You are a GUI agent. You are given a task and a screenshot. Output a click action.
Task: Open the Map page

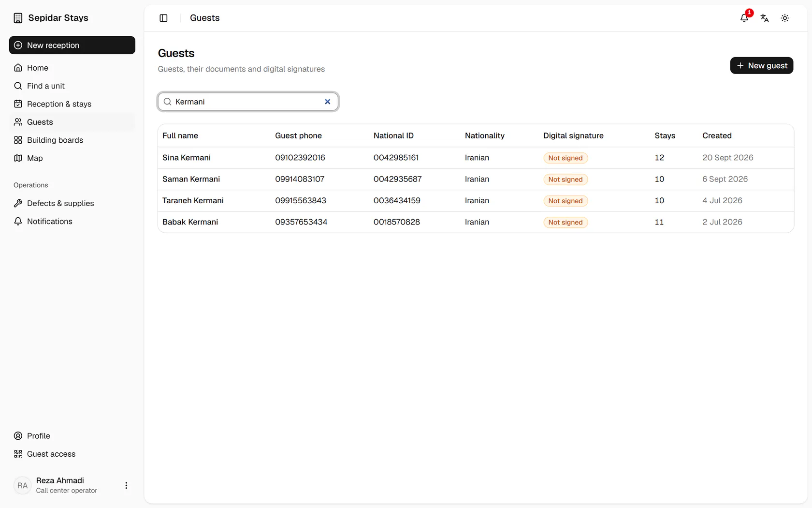coord(72,158)
